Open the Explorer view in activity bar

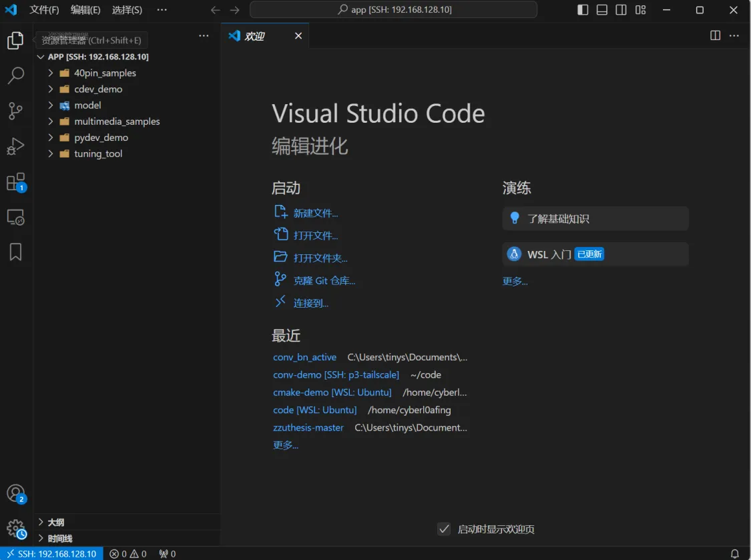coord(15,40)
